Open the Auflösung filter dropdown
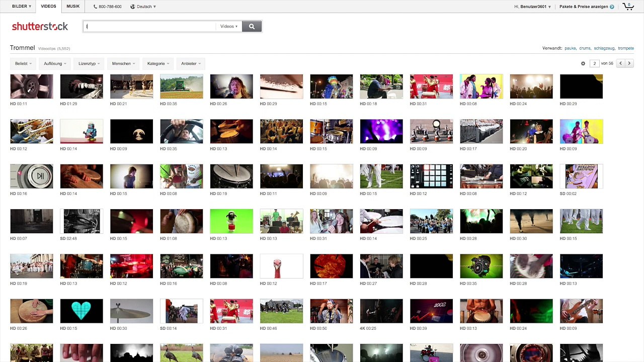The image size is (644, 362). pos(55,63)
